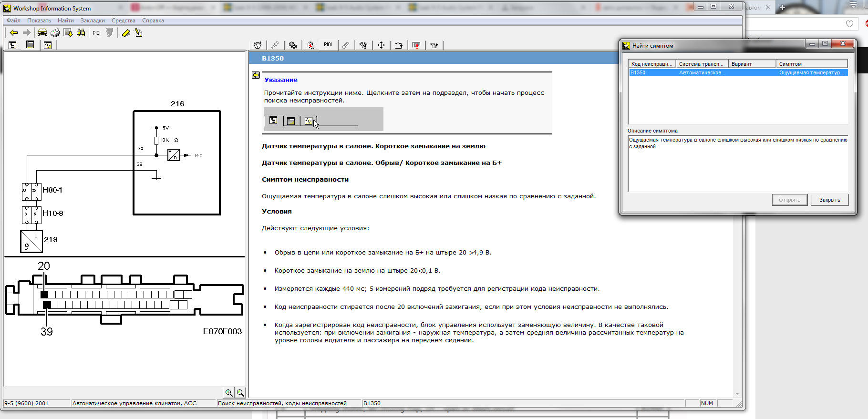Click the telephone handset toolbar icon
Screen dimensions: 868x419
[x=110, y=32]
